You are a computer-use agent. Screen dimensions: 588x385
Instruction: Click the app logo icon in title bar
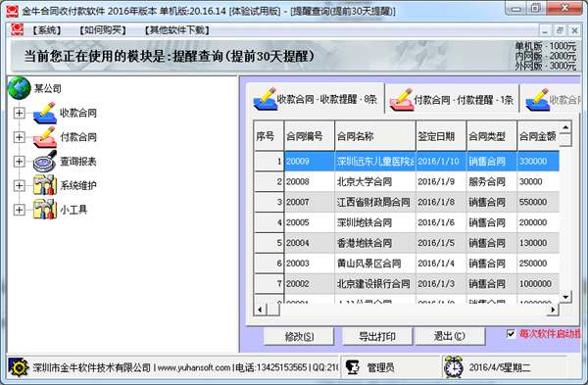(x=12, y=11)
